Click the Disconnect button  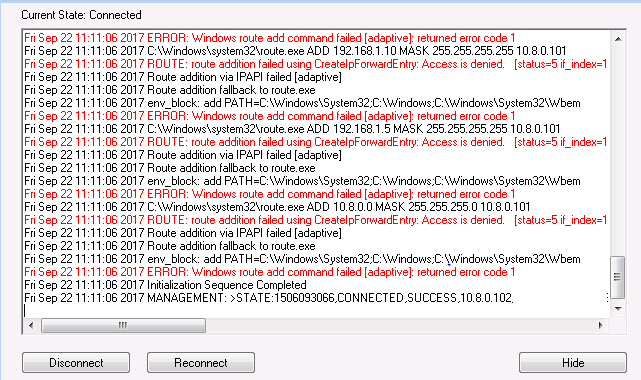76,362
